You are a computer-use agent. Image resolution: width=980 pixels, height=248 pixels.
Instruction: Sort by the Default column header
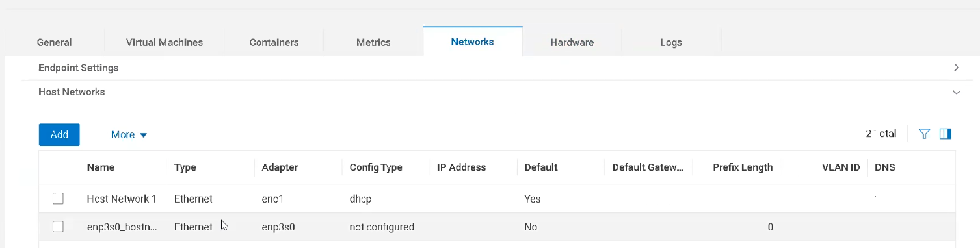(541, 167)
